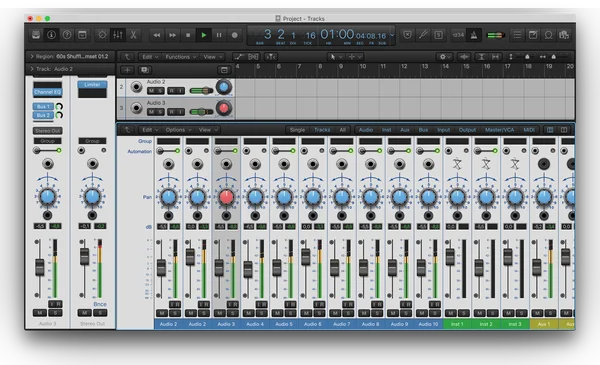Open the Mixer Options menu
The width and height of the screenshot is (600, 365).
click(178, 130)
